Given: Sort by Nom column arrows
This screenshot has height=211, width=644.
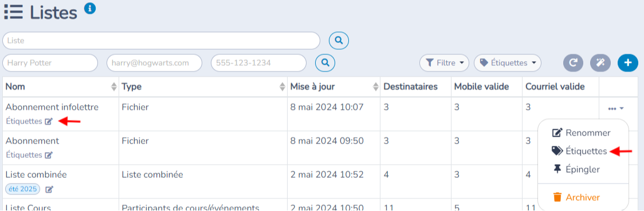Looking at the screenshot, I should [114, 86].
